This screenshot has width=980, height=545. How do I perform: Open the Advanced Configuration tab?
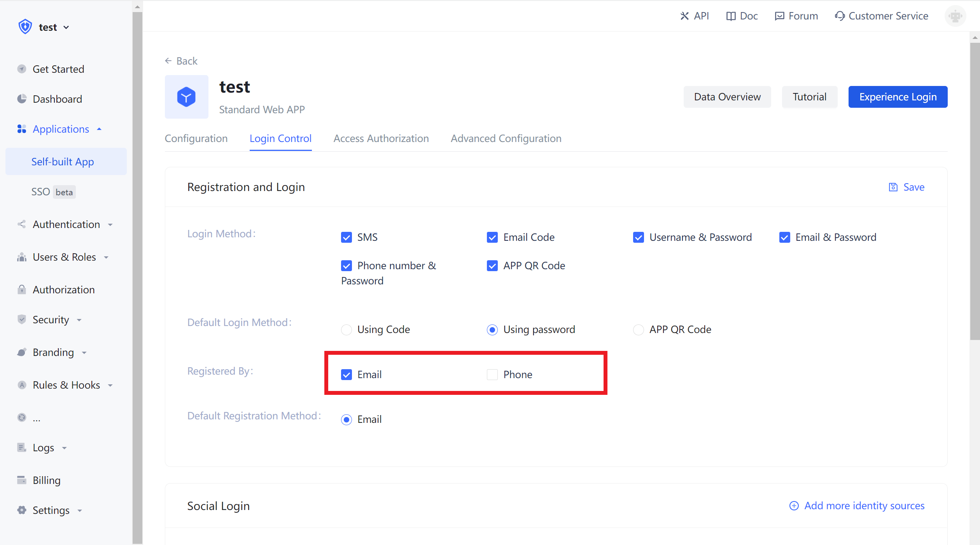tap(506, 138)
